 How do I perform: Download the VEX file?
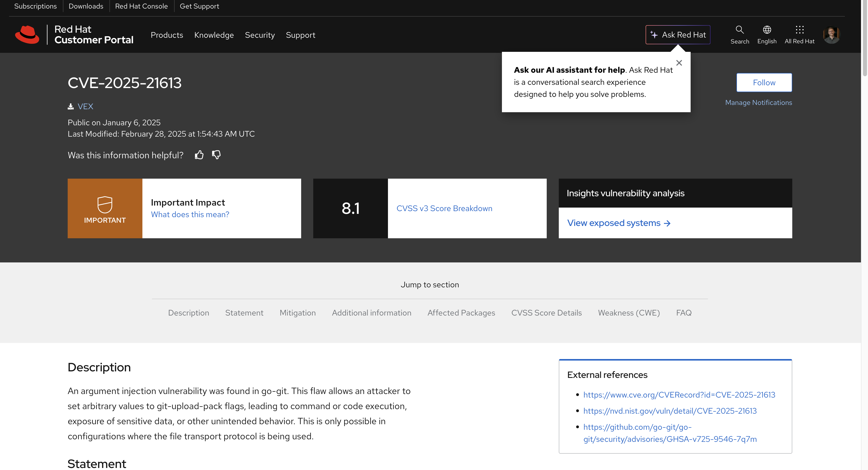[x=81, y=106]
